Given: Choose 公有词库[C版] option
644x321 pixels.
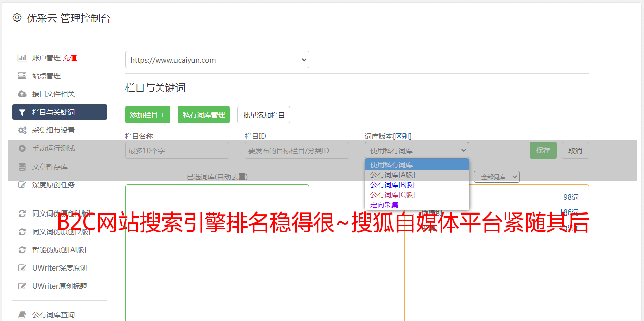Looking at the screenshot, I should click(417, 195).
